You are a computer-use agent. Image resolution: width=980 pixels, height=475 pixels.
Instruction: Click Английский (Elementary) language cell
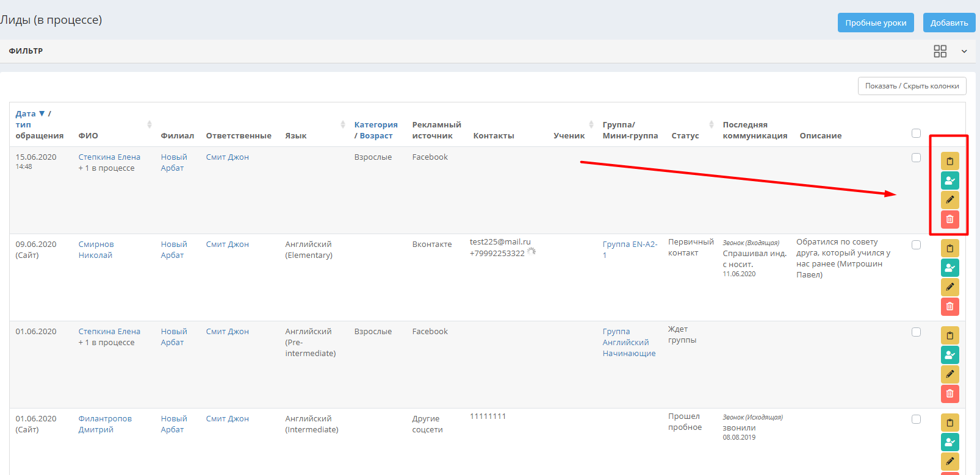click(x=309, y=249)
